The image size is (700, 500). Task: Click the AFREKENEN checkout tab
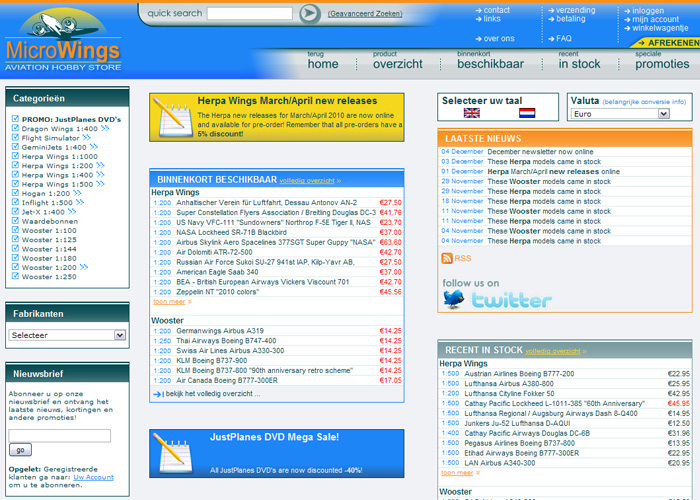666,43
